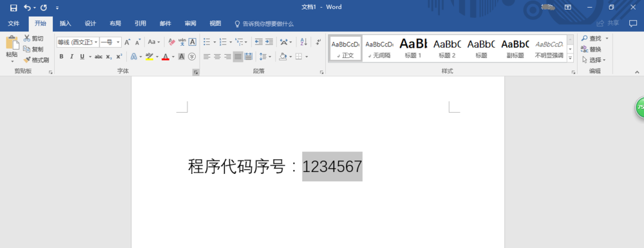Toggle justified alignment button
The image size is (644, 248).
pos(238,57)
